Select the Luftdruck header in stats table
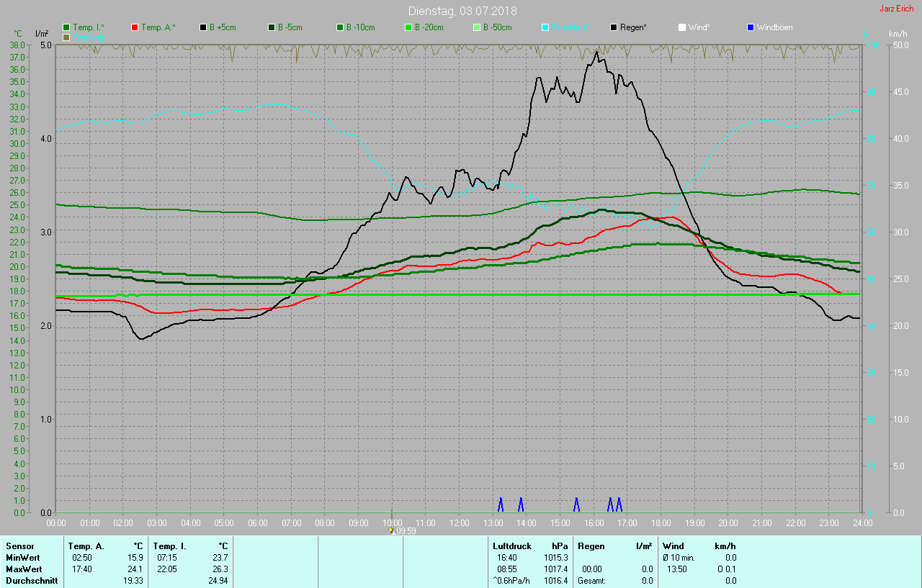The height and width of the screenshot is (588, 922). tap(511, 546)
